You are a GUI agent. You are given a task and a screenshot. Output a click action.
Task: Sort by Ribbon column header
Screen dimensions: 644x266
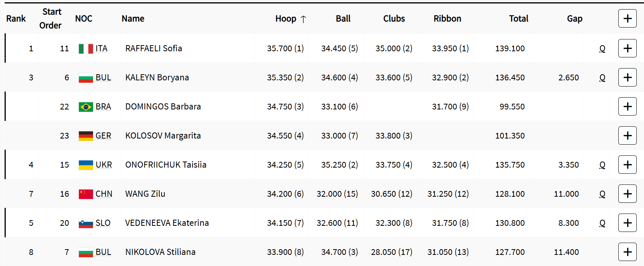tap(447, 18)
